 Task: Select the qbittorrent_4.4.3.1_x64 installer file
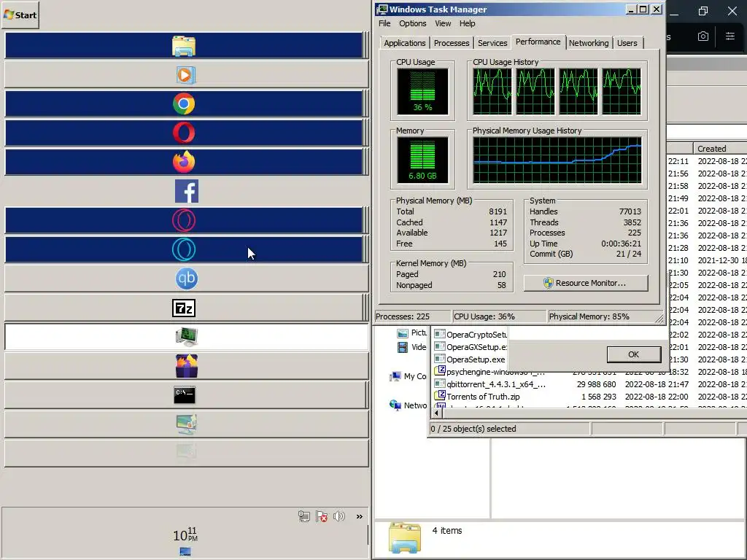(x=490, y=384)
